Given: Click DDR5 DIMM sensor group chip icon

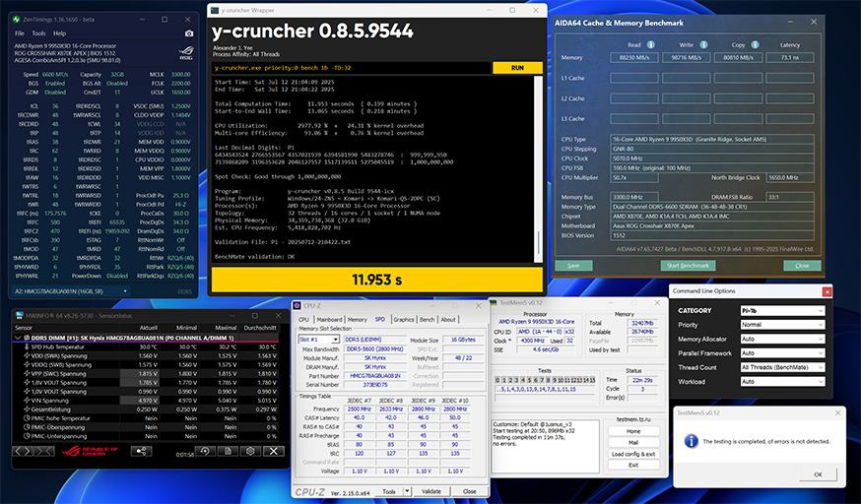Looking at the screenshot, I should (x=27, y=339).
